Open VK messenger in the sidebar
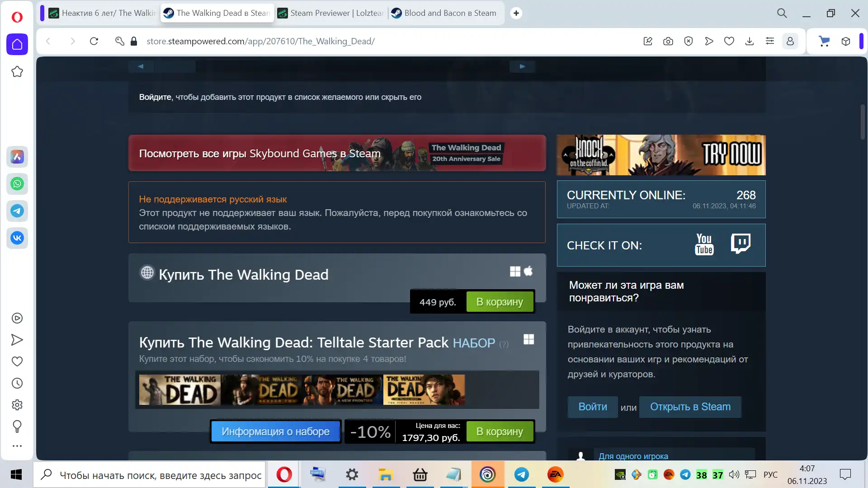This screenshot has width=868, height=488. point(17,238)
